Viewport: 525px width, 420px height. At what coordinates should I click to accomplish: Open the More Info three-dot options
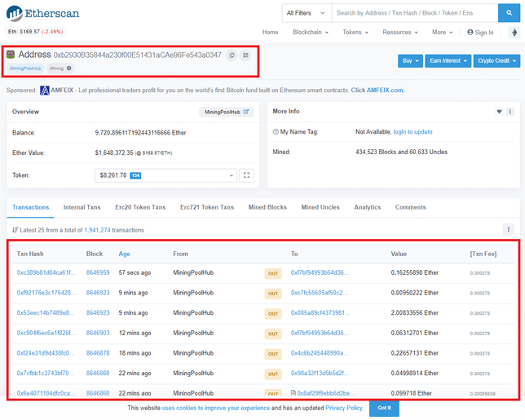[510, 112]
